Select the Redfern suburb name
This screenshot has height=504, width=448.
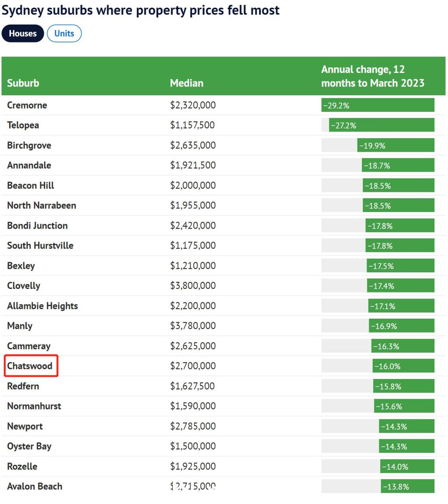pyautogui.click(x=23, y=386)
